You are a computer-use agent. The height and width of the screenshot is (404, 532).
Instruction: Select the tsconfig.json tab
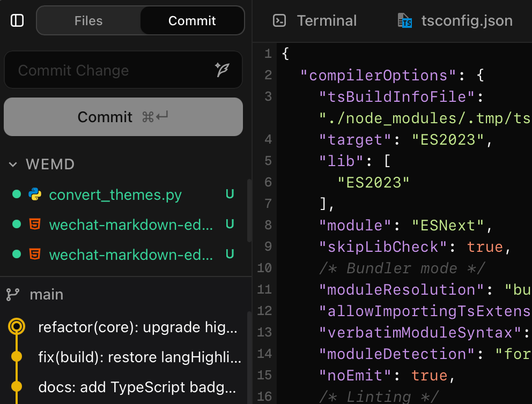[467, 20]
